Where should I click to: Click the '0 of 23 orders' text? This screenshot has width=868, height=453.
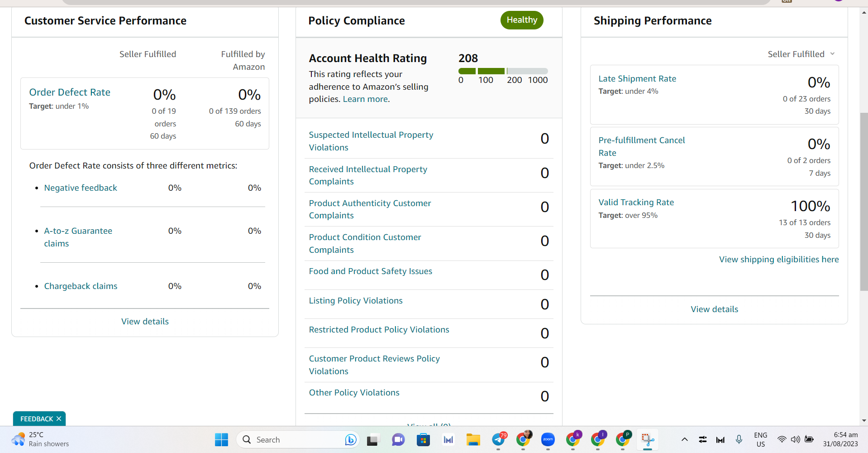coord(806,99)
